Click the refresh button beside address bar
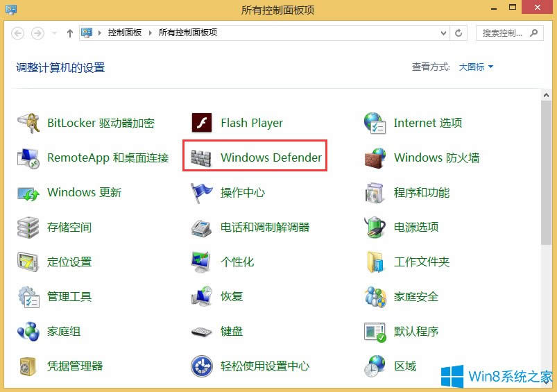The width and height of the screenshot is (557, 392). 459,33
